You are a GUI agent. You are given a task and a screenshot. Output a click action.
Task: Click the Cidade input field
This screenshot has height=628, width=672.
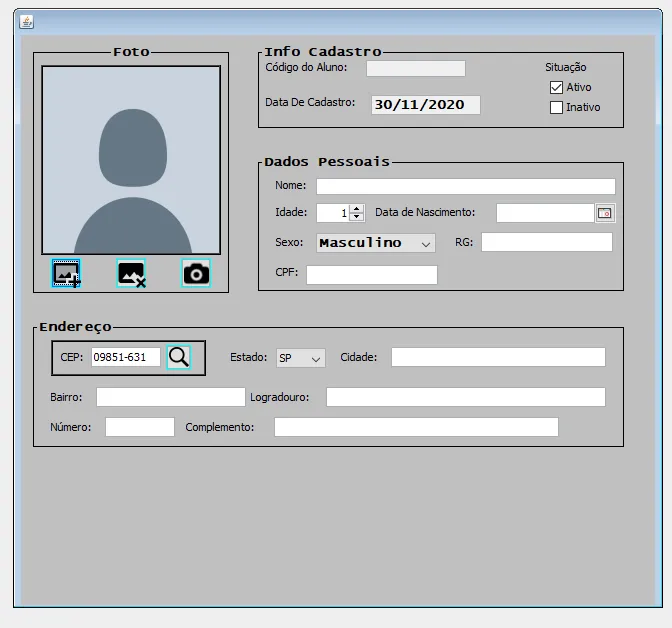(x=498, y=357)
